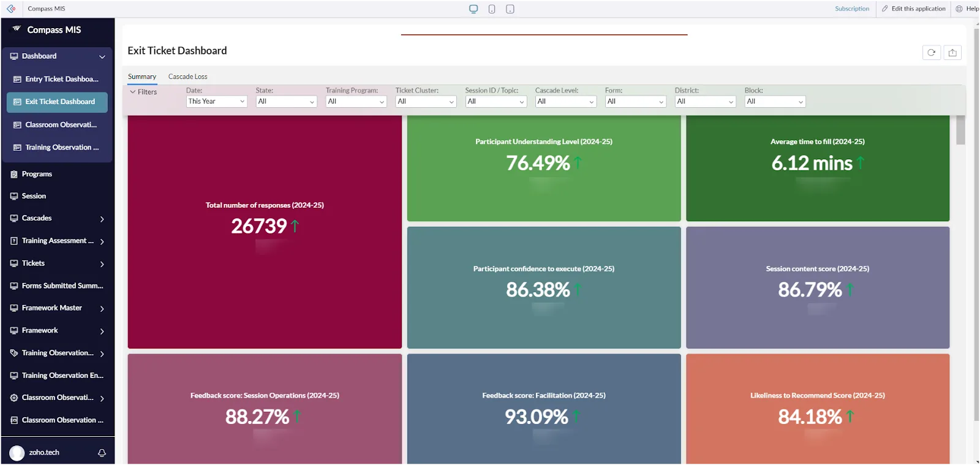Open the Cascade Level filter dropdown
The image size is (980, 465).
pyautogui.click(x=566, y=102)
